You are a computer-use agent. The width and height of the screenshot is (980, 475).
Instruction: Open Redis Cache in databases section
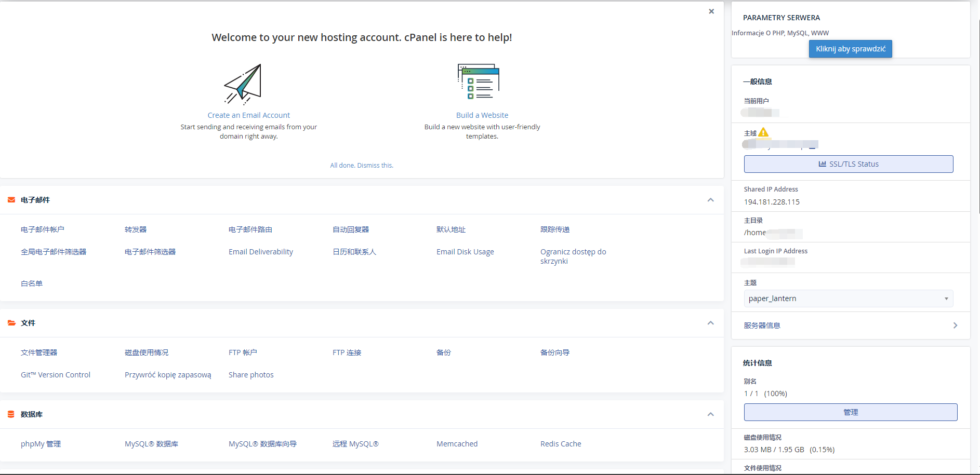560,444
